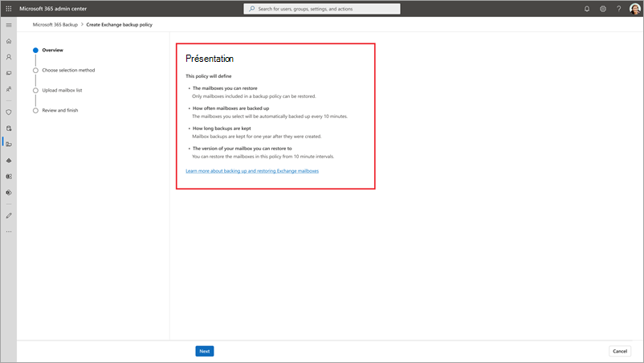Viewport: 644px width, 363px height.
Task: Open the Security shield icon in sidebar
Action: point(9,112)
